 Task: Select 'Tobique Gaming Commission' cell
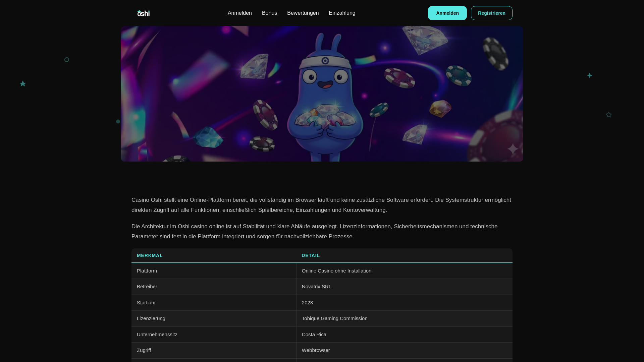[404, 318]
